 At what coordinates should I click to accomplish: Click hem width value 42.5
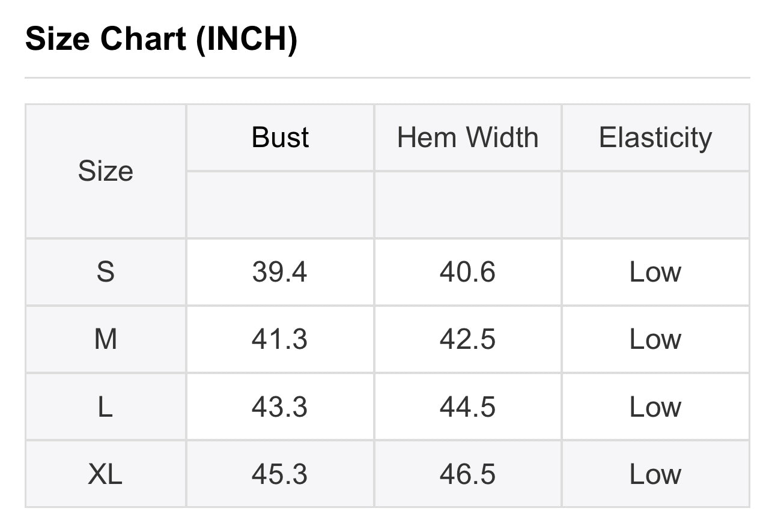point(467,339)
